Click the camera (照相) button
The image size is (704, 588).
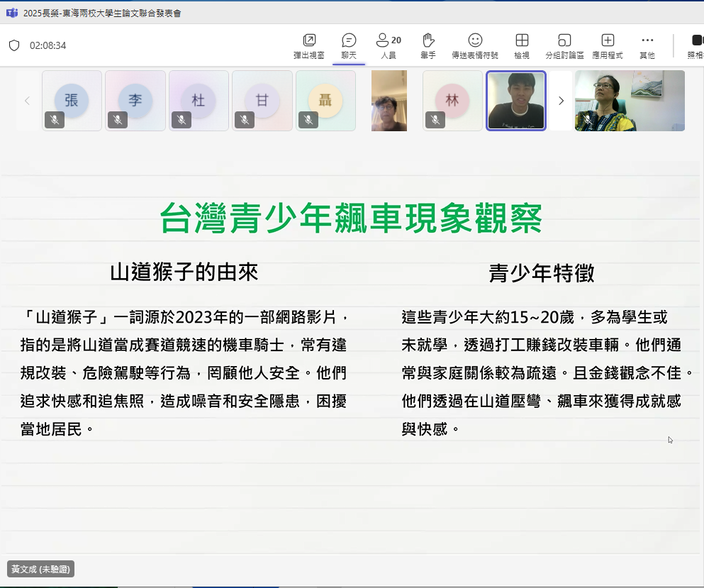[695, 46]
